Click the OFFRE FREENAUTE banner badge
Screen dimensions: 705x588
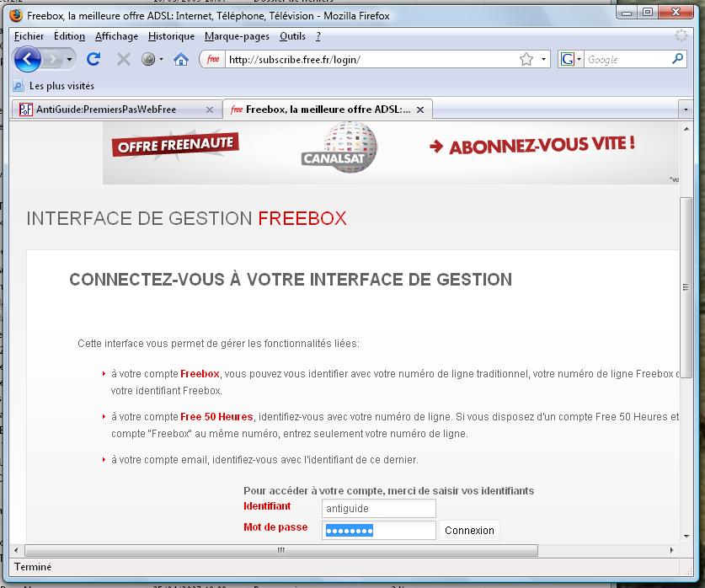[x=175, y=144]
